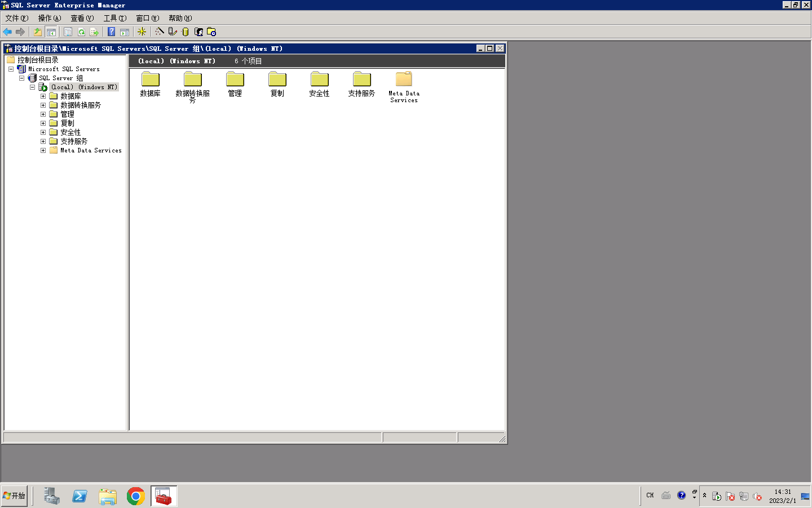Click the New Login person icon

point(198,32)
